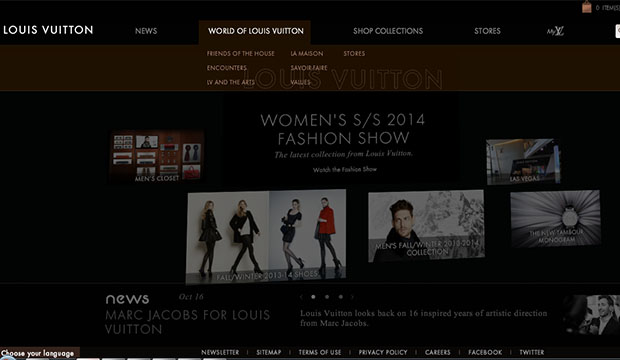The image size is (620, 360).
Task: Select first news pagination dot
Action: (x=313, y=297)
